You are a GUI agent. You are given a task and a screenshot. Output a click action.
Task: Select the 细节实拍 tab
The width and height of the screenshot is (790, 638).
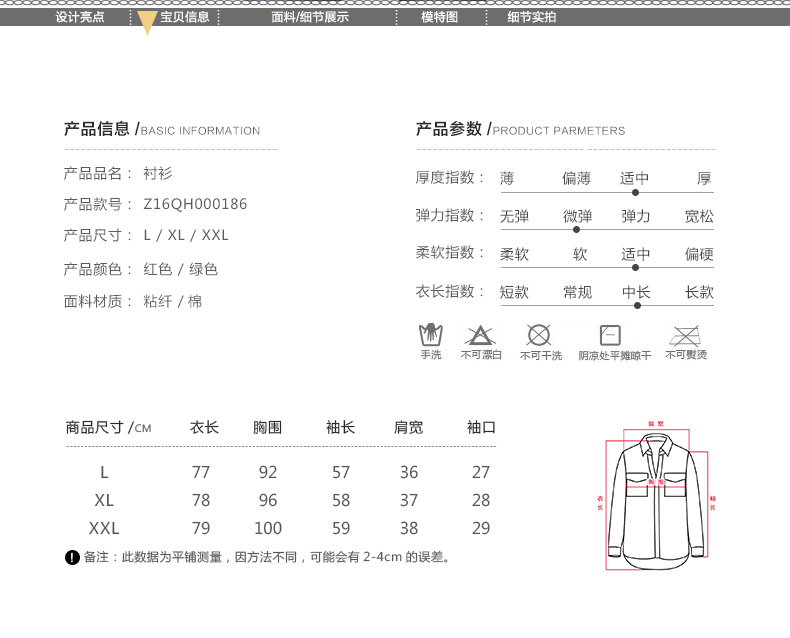pos(532,17)
